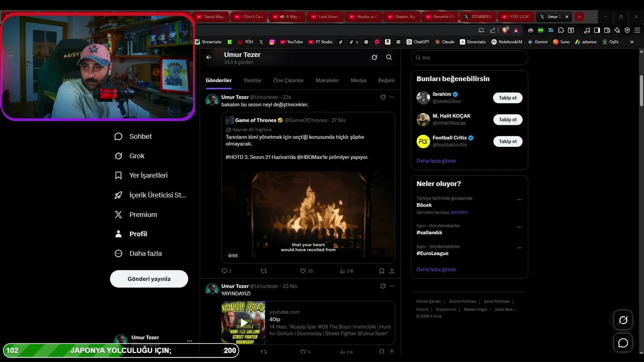Click Daha fazla göster under Neler oluyor

(x=437, y=269)
